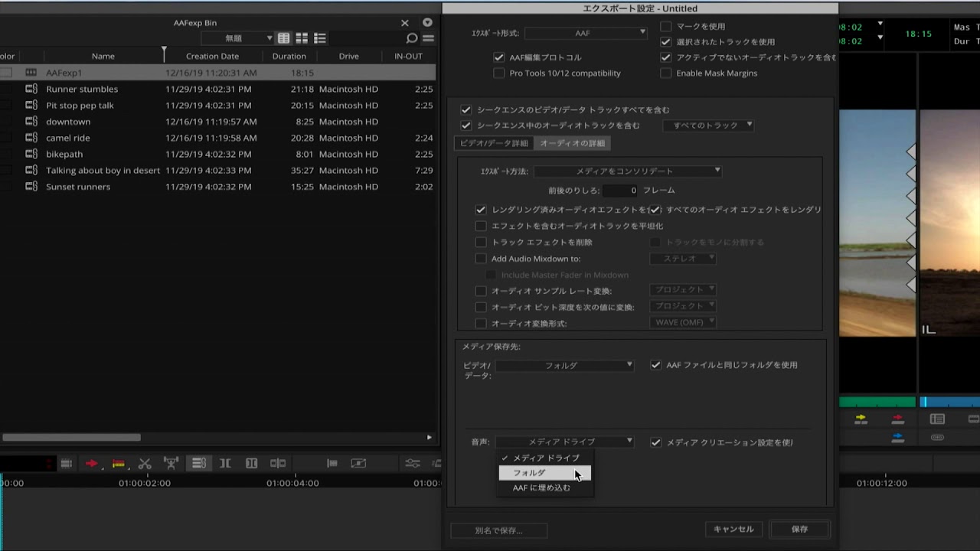Enable Add Audio Mixdown to checkbox
Viewport: 980px width, 551px height.
481,259
